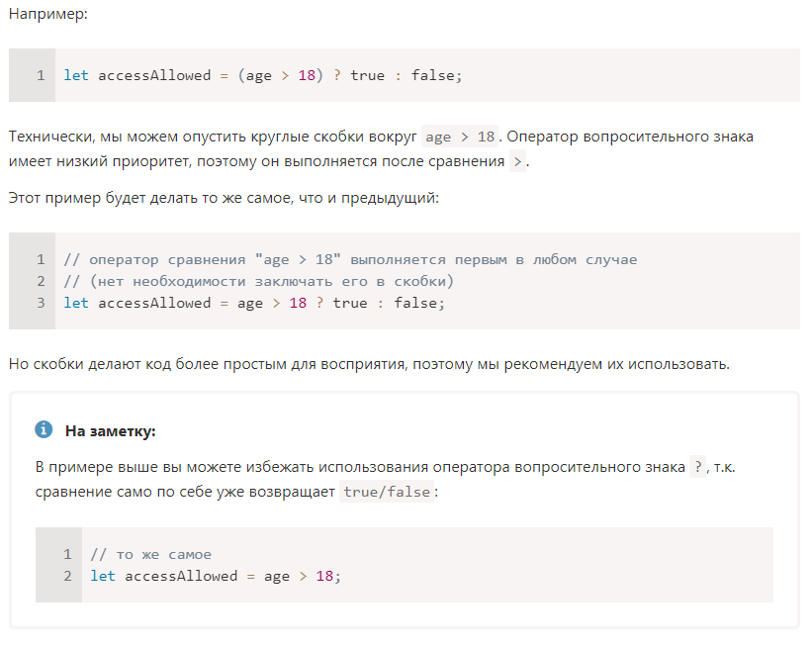Click the sentence Этот пример будет делать
812x647 pixels.
click(x=224, y=198)
